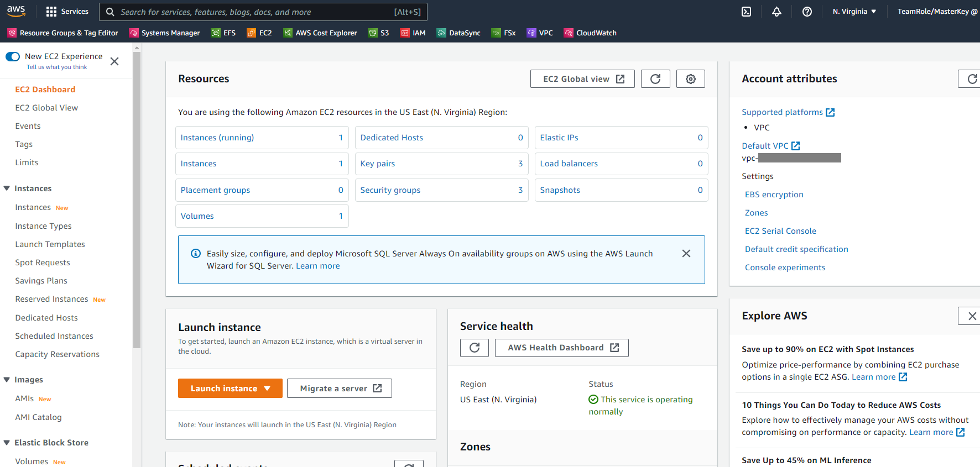
Task: Select EC2 Dashboard in sidebar
Action: [45, 90]
